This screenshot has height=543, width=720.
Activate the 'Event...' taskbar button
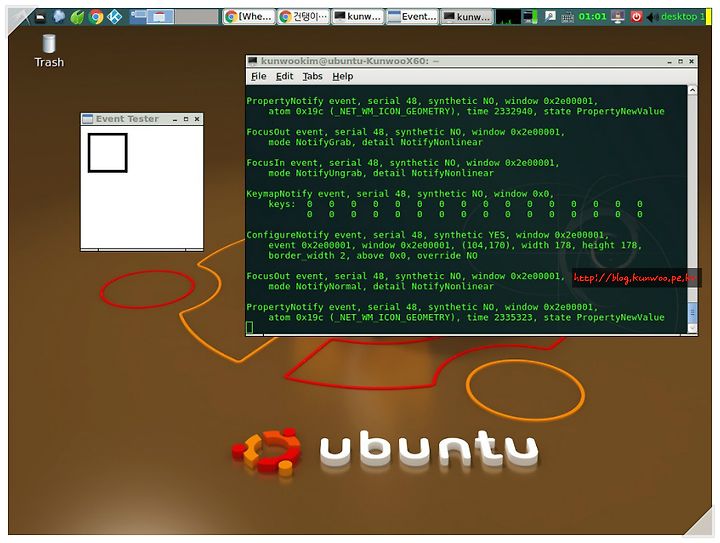click(412, 17)
